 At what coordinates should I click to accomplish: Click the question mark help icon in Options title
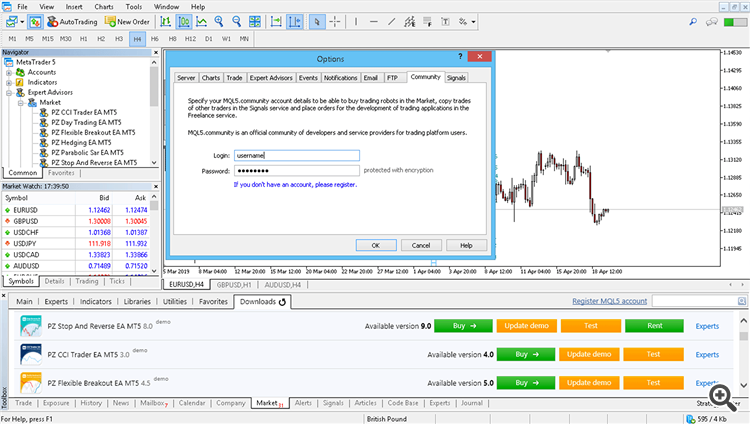[x=460, y=56]
